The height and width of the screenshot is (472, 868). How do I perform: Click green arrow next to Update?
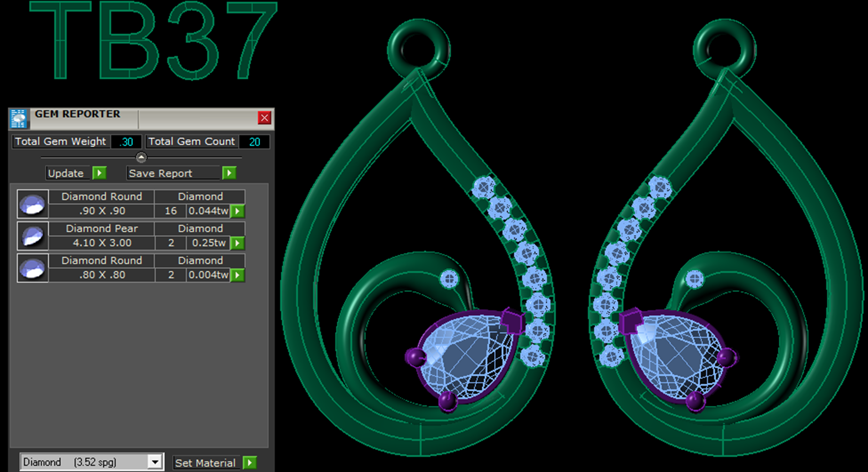100,173
